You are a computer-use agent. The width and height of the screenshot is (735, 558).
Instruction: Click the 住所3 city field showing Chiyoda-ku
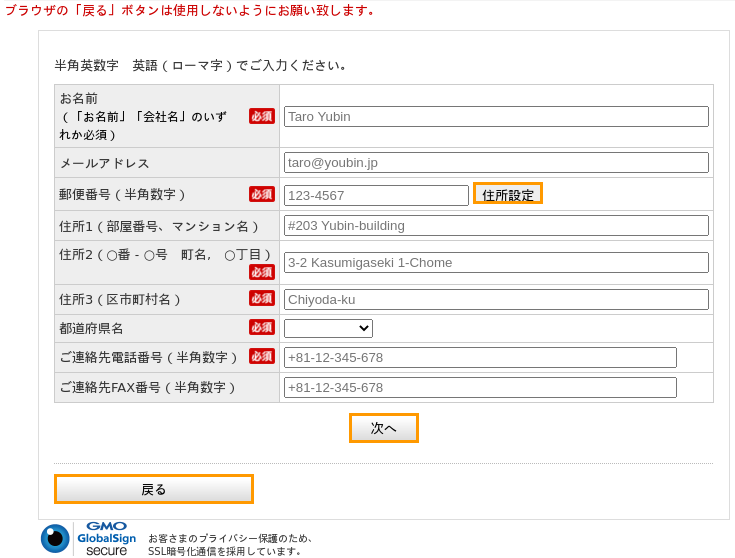(x=496, y=299)
